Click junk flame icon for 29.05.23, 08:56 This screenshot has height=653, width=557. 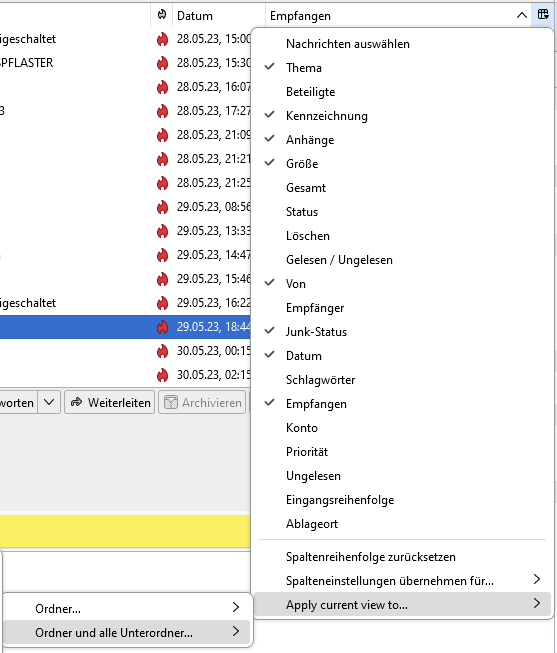click(x=162, y=207)
